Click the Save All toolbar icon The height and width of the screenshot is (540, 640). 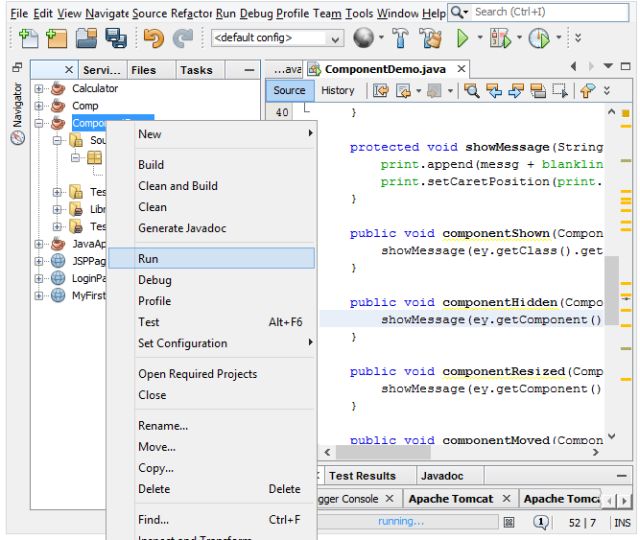(116, 38)
